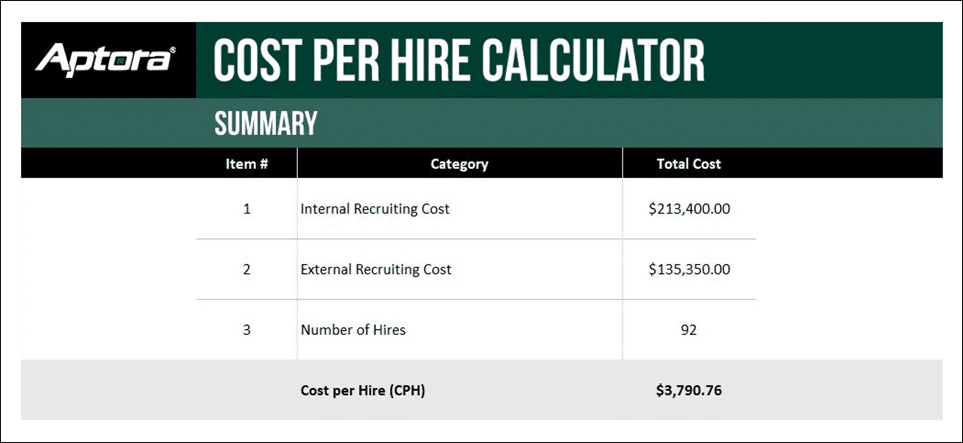
Task: Click the 92 hires value cell
Action: 689,330
